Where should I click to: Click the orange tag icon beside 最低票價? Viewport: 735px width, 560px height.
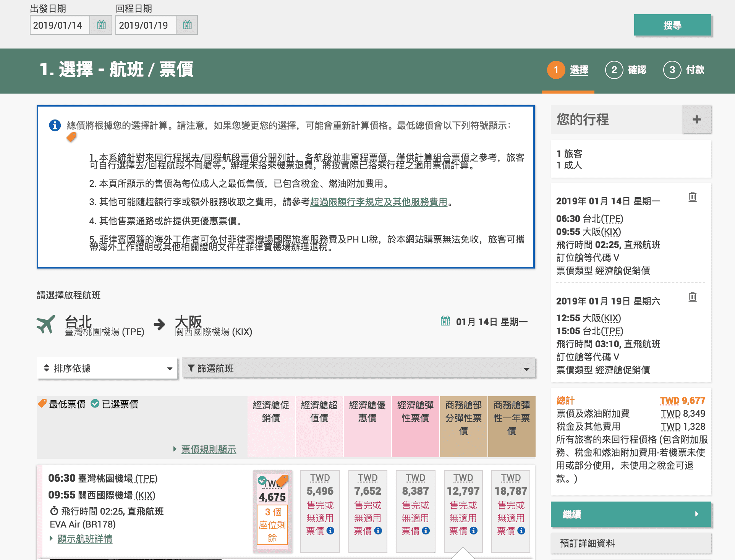click(42, 403)
